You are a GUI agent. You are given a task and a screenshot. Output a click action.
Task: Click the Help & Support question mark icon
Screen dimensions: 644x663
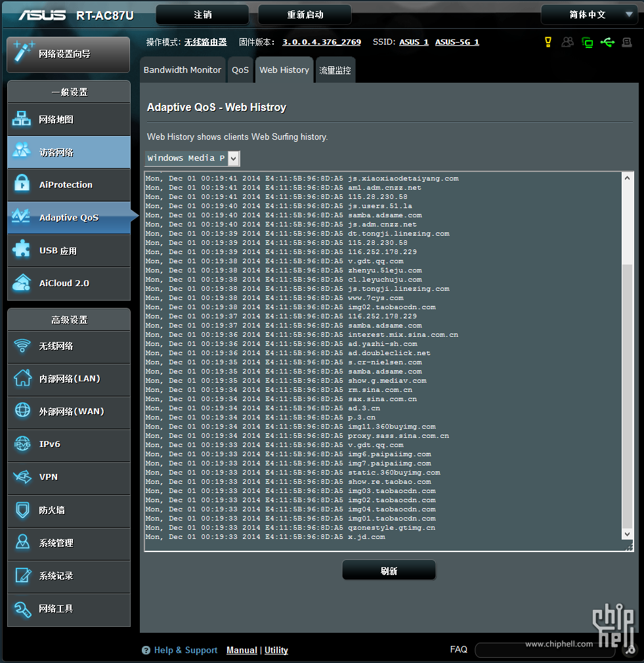[x=146, y=651]
